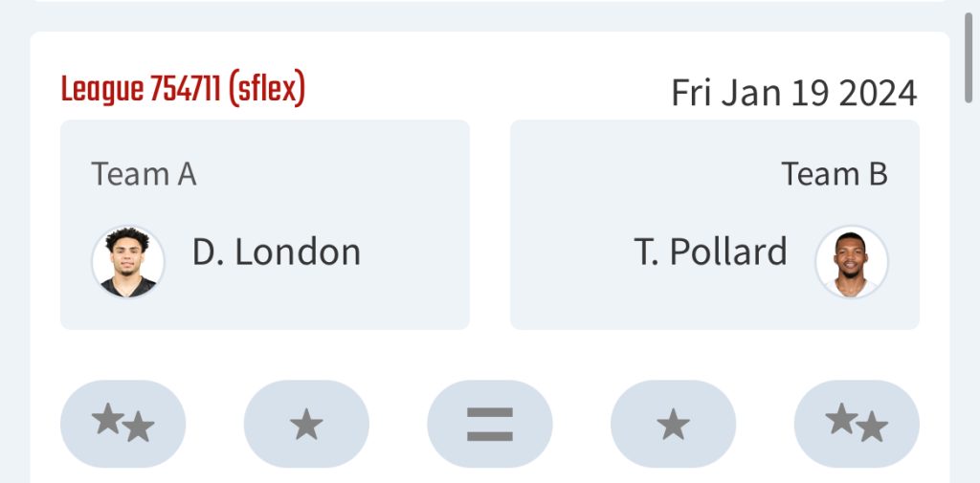980x483 pixels.
Task: Select the Team A label
Action: [144, 174]
